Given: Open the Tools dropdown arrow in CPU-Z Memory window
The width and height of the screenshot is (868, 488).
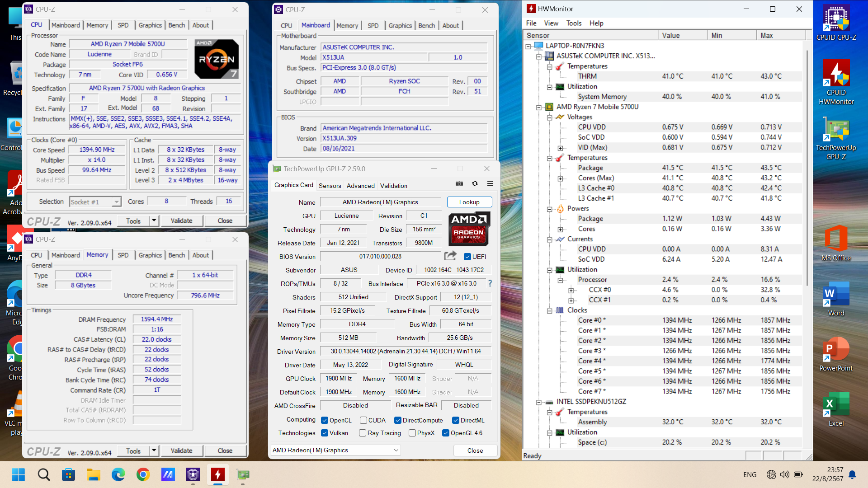Looking at the screenshot, I should (x=154, y=450).
